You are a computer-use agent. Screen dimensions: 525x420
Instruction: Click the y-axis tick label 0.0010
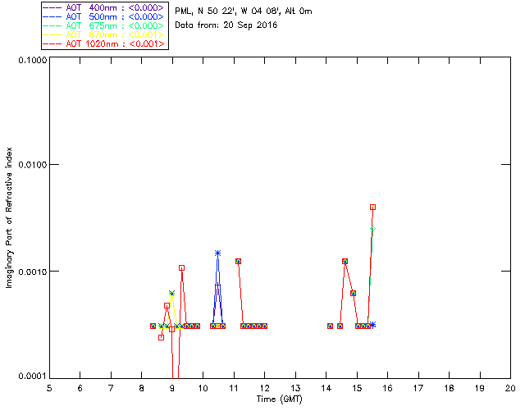32,272
